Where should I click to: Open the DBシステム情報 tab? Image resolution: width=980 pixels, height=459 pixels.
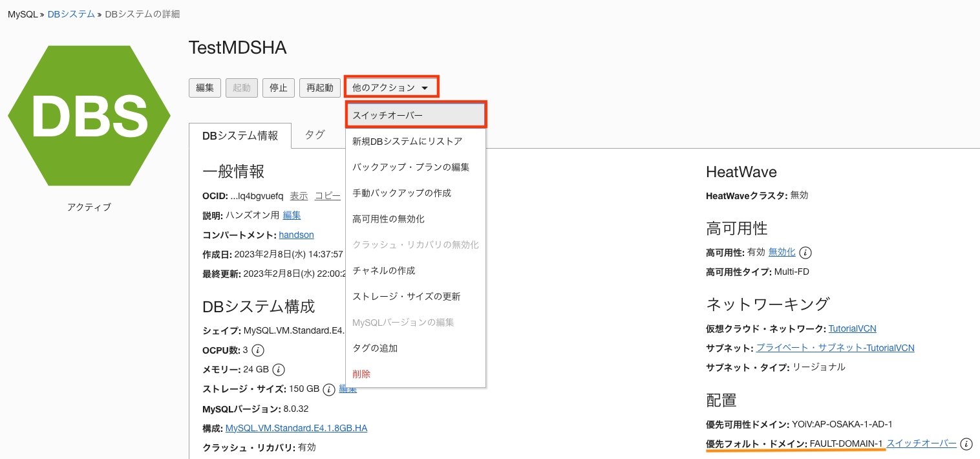click(240, 136)
